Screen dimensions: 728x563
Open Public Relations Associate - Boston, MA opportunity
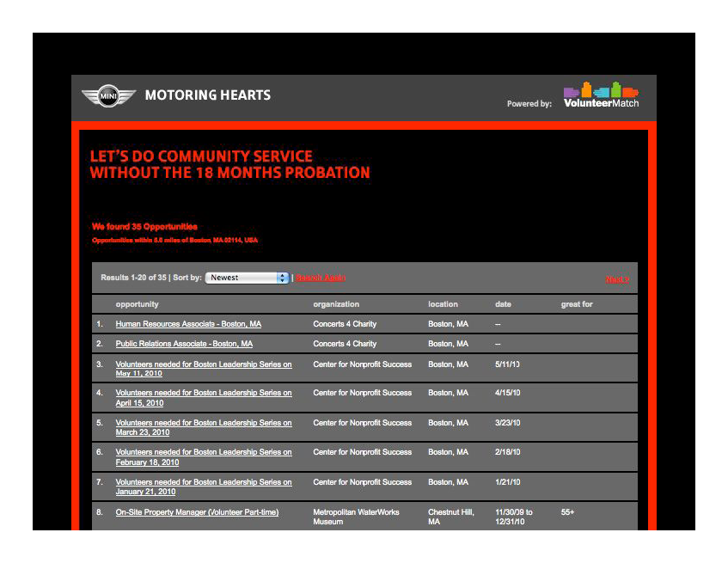click(x=184, y=344)
